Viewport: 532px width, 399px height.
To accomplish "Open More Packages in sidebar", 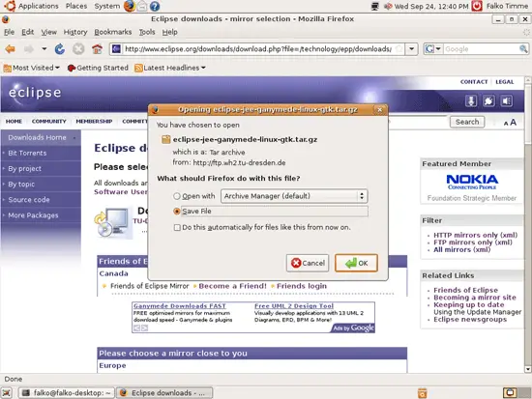I will (33, 215).
